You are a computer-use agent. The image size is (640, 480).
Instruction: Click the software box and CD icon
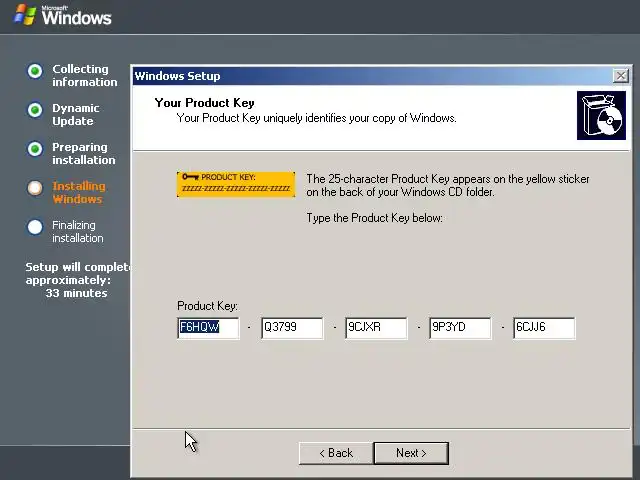pyautogui.click(x=601, y=116)
